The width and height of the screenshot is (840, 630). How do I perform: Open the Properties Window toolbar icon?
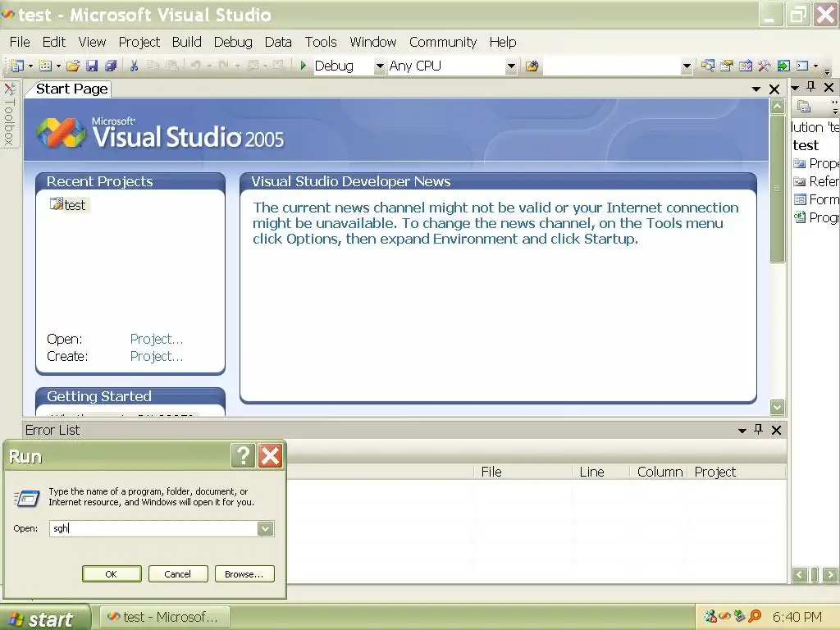[727, 66]
